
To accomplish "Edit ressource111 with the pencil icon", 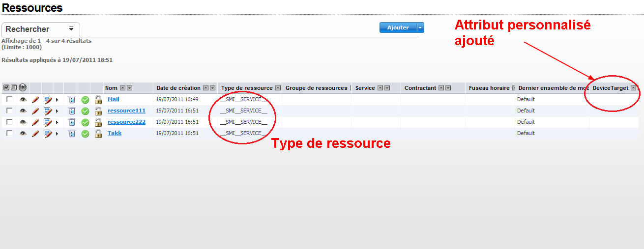I will click(35, 111).
